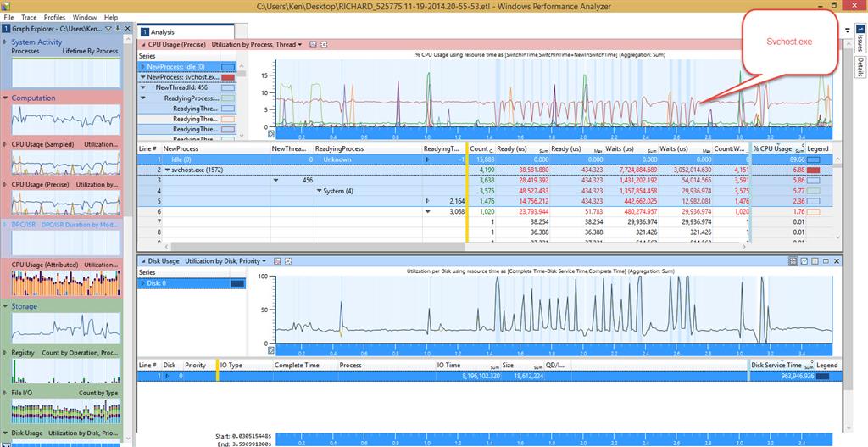Select the Computation overview thumbnail graph
This screenshot has width=868, height=447.
65,119
